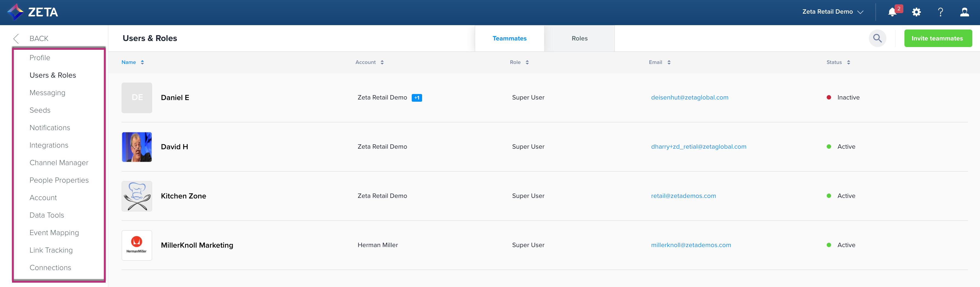Switch to the Teammates tab
The height and width of the screenshot is (287, 980).
click(509, 38)
